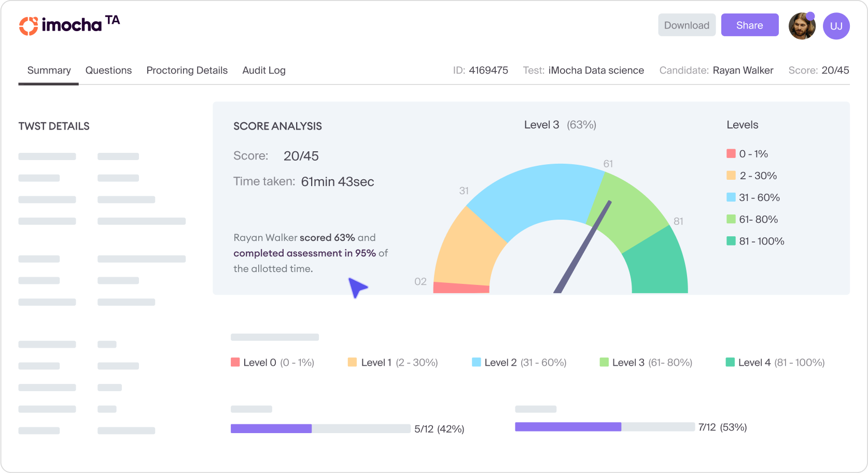This screenshot has width=868, height=473.
Task: Click the purple Share button
Action: click(749, 25)
